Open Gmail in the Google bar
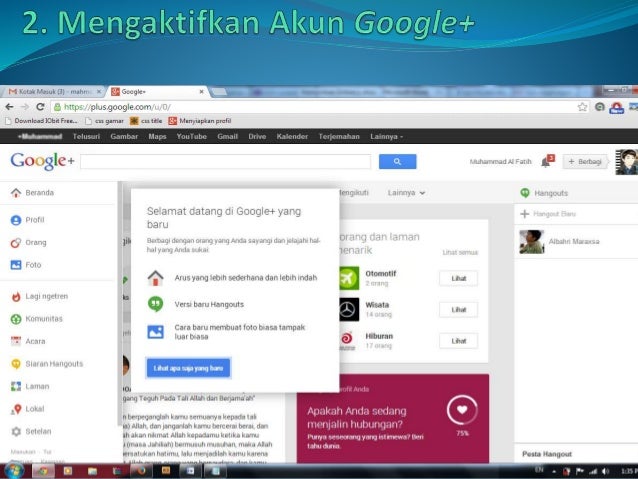 click(x=227, y=137)
